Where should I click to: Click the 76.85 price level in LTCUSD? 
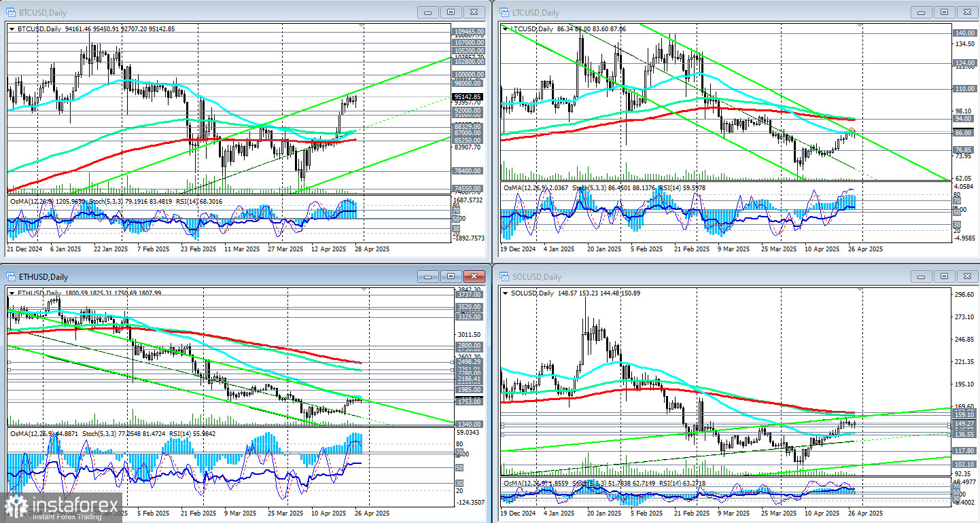click(964, 150)
